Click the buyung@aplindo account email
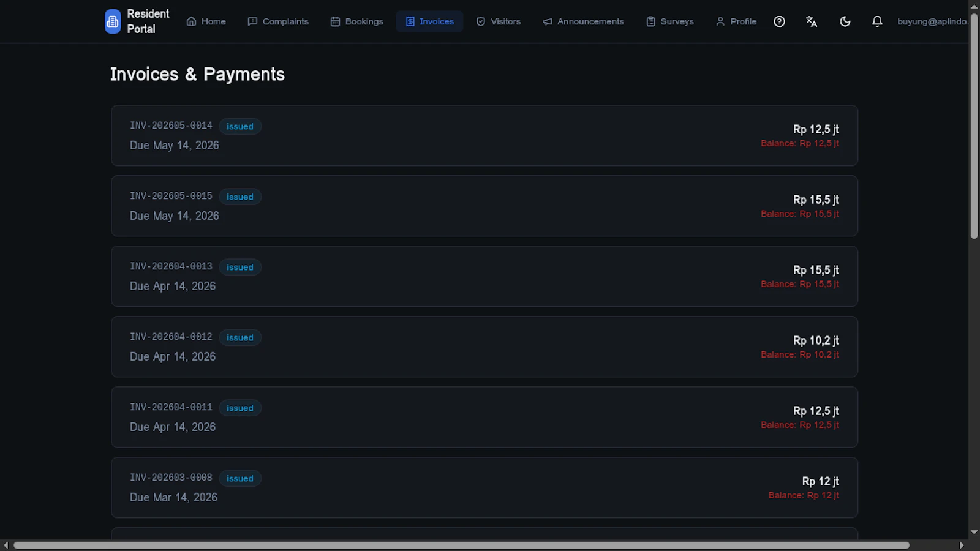The image size is (980, 551). tap(932, 21)
